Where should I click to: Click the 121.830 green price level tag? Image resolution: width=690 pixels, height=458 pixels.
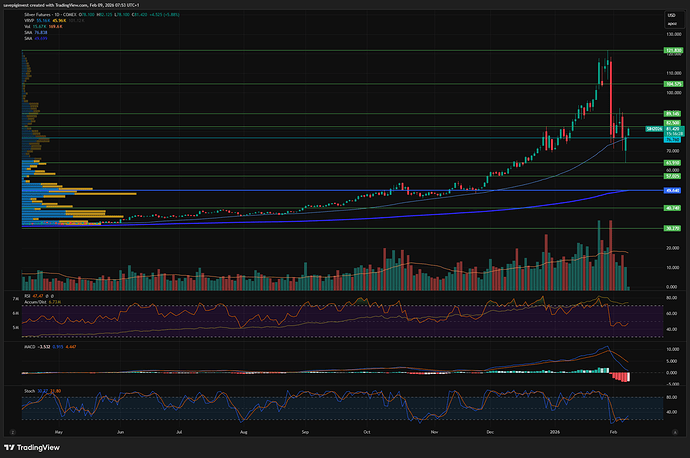(645, 50)
